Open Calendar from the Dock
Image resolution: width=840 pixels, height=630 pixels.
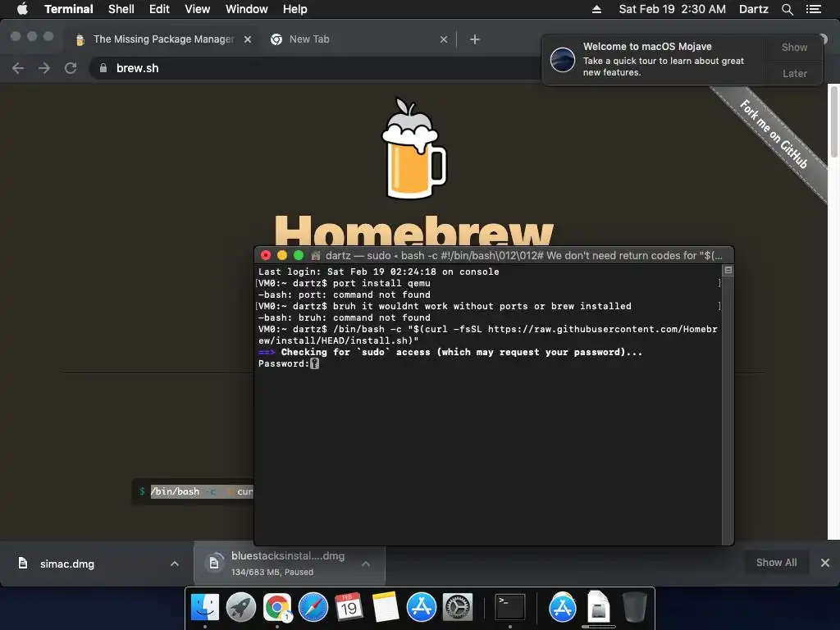349,607
